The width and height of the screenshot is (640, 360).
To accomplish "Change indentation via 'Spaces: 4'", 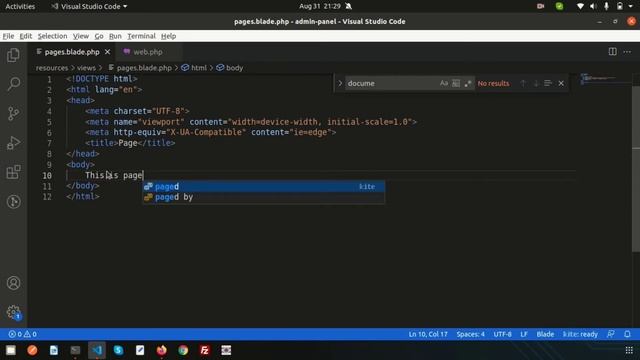I will (471, 334).
